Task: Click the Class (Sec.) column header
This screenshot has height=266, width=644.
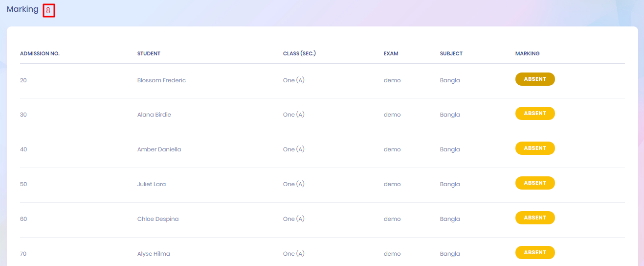Action: 299,53
